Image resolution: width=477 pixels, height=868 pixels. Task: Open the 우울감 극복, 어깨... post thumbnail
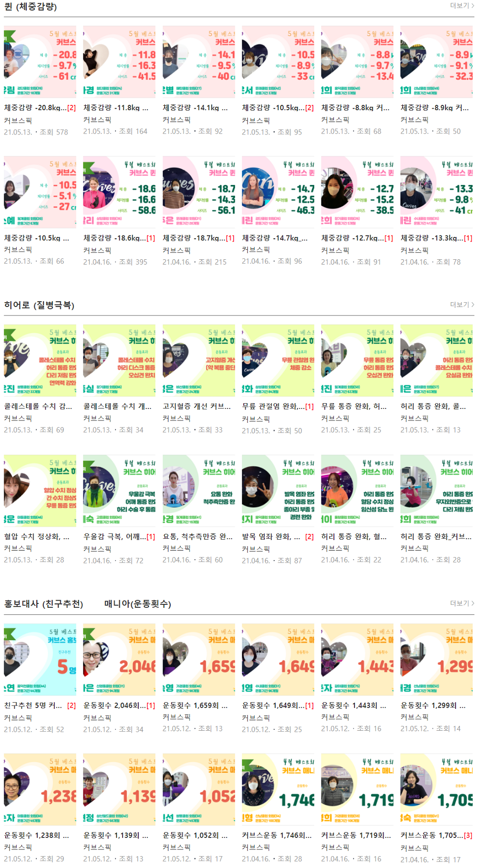(x=119, y=491)
